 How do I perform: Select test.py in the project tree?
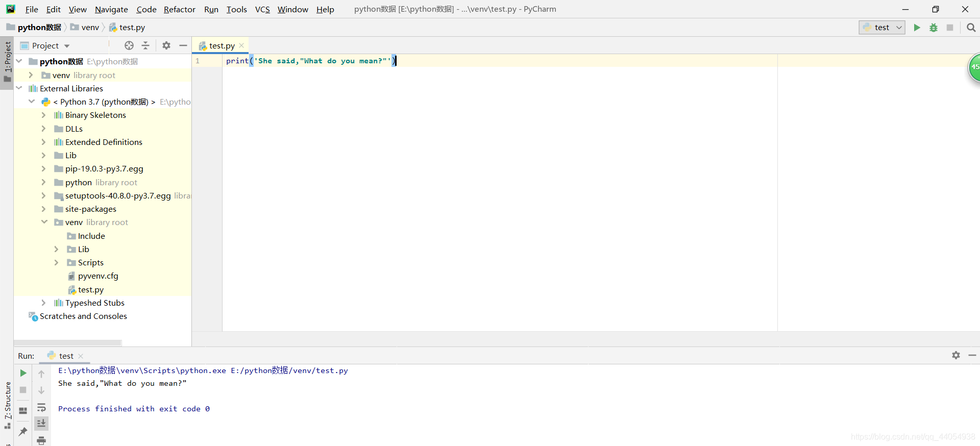tap(91, 289)
